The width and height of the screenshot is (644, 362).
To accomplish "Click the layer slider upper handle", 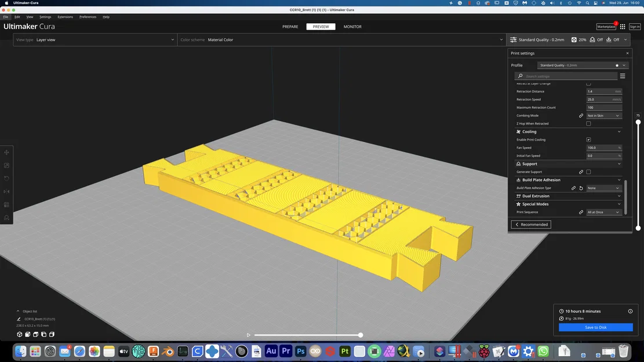I will click(638, 122).
